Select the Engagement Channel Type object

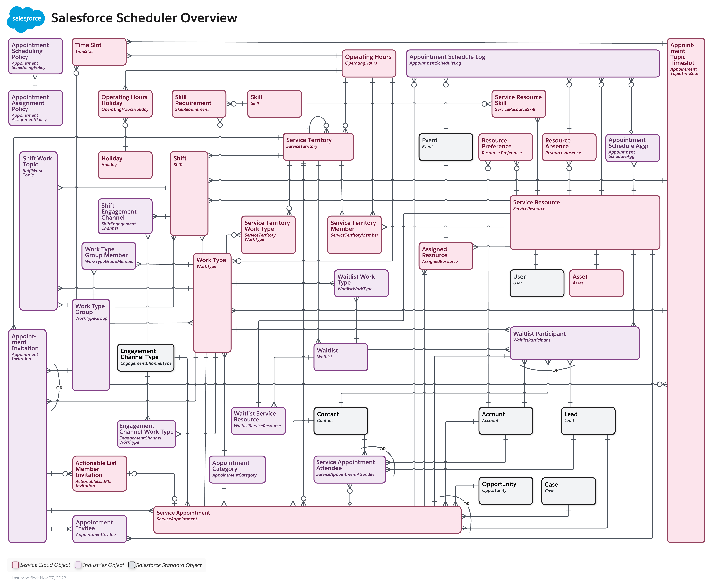click(x=146, y=357)
